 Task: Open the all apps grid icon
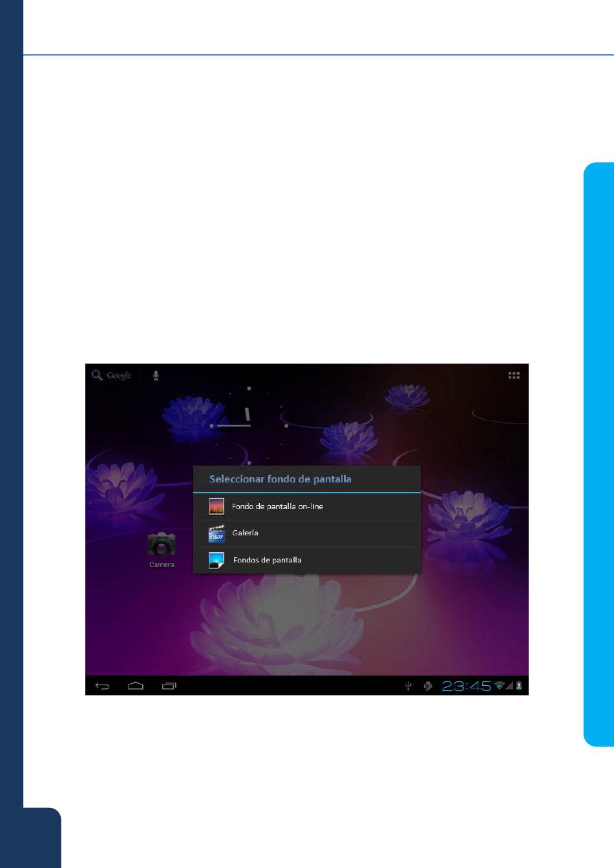(514, 375)
